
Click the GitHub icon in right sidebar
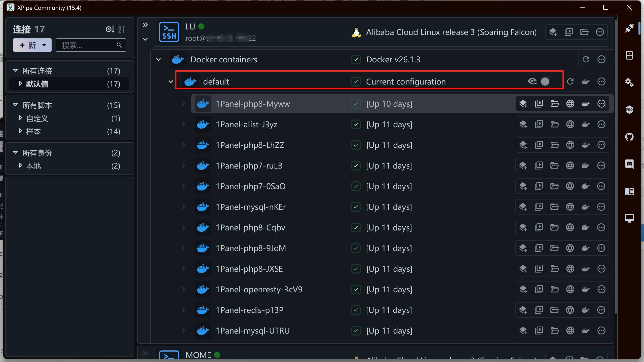tap(629, 137)
